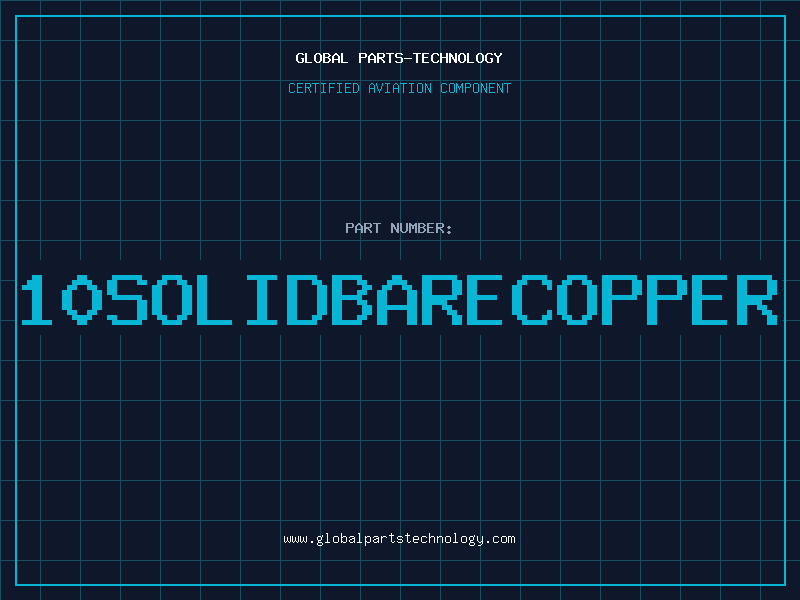Click the large digit 1 of part number

click(36, 299)
